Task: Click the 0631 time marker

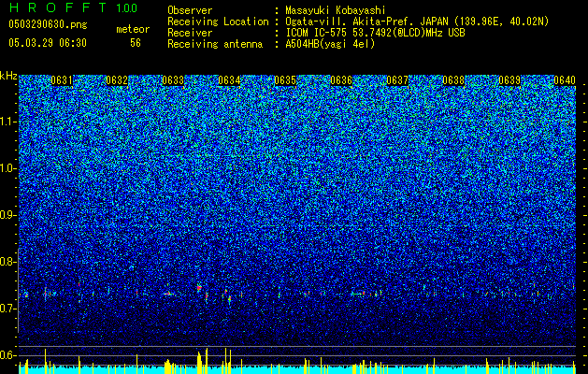Action: point(62,80)
